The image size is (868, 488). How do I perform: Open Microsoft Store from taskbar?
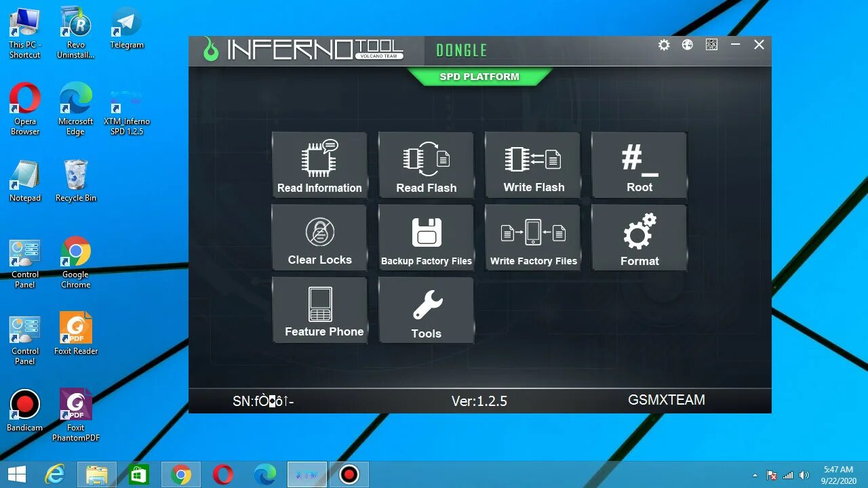coord(139,474)
